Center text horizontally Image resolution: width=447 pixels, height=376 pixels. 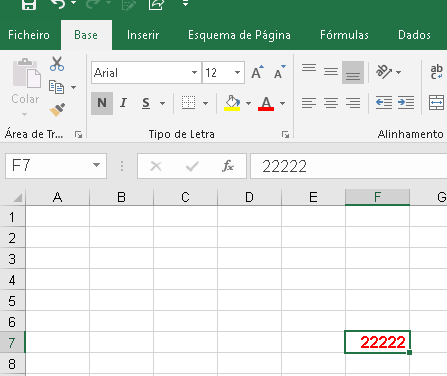tap(331, 103)
